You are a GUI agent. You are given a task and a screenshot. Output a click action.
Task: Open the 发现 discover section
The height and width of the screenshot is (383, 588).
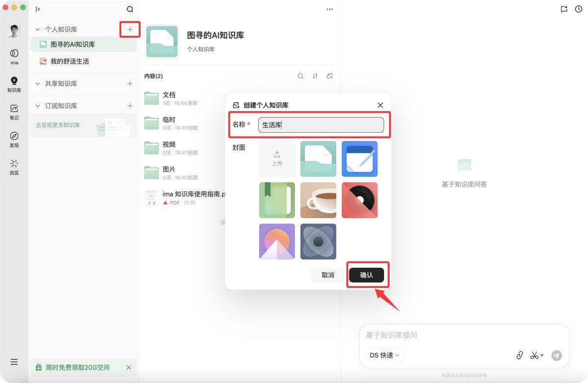click(x=14, y=139)
